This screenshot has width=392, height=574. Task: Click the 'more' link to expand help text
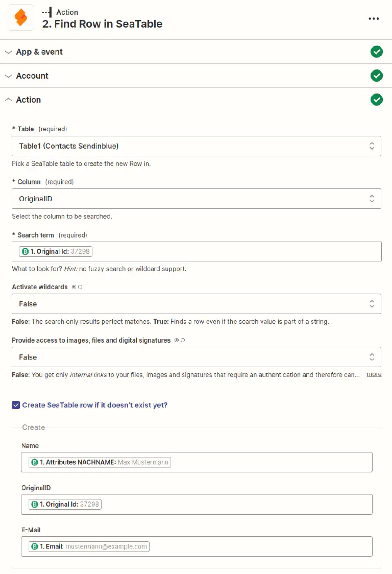374,374
